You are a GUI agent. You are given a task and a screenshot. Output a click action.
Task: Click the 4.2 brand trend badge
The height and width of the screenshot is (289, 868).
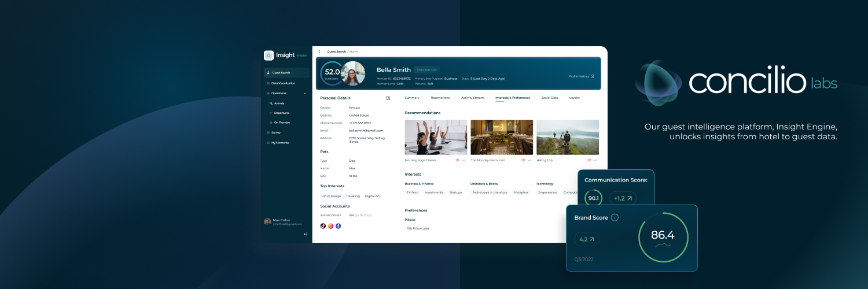click(587, 239)
